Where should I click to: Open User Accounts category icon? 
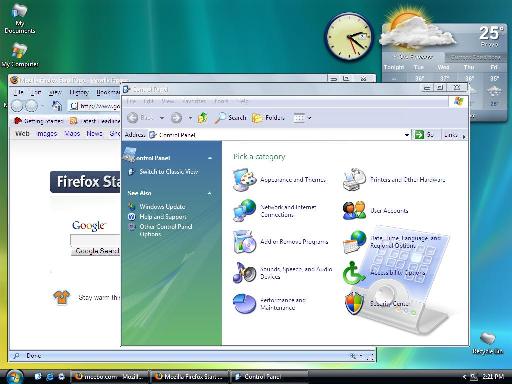point(354,211)
